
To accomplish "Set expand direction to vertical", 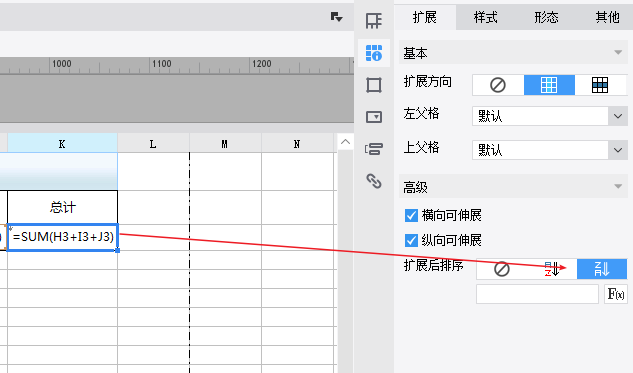I will click(549, 85).
